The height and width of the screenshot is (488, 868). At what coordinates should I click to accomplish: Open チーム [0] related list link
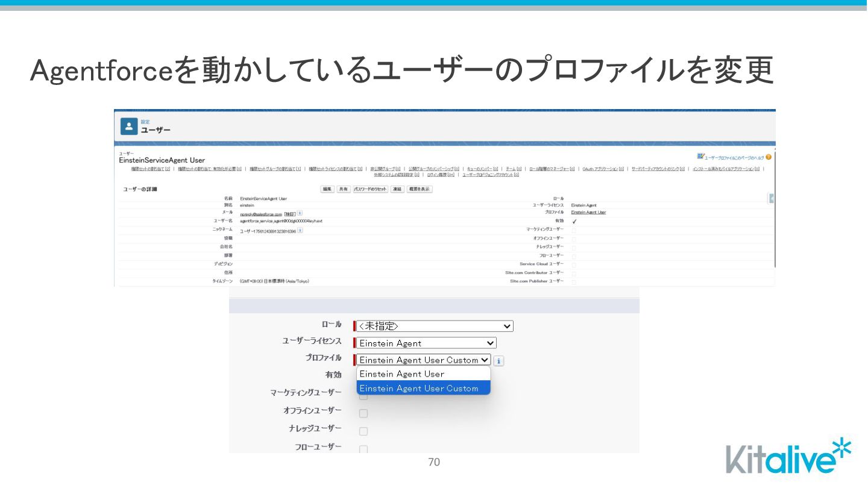tap(514, 169)
